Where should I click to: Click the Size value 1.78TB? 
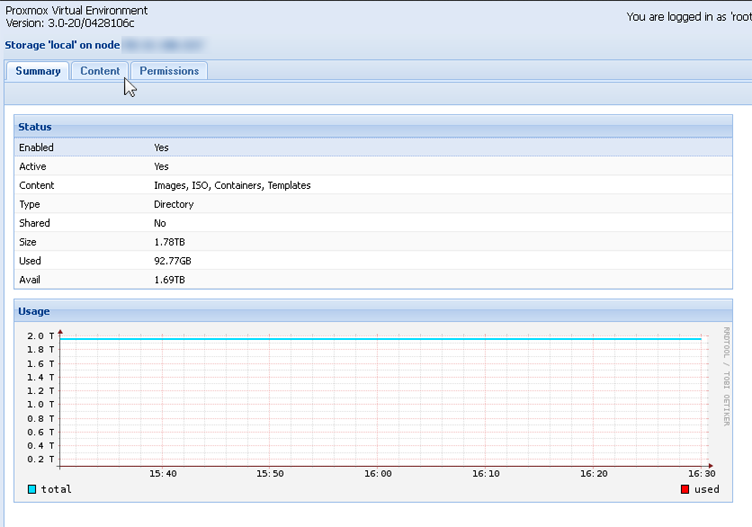click(x=169, y=242)
